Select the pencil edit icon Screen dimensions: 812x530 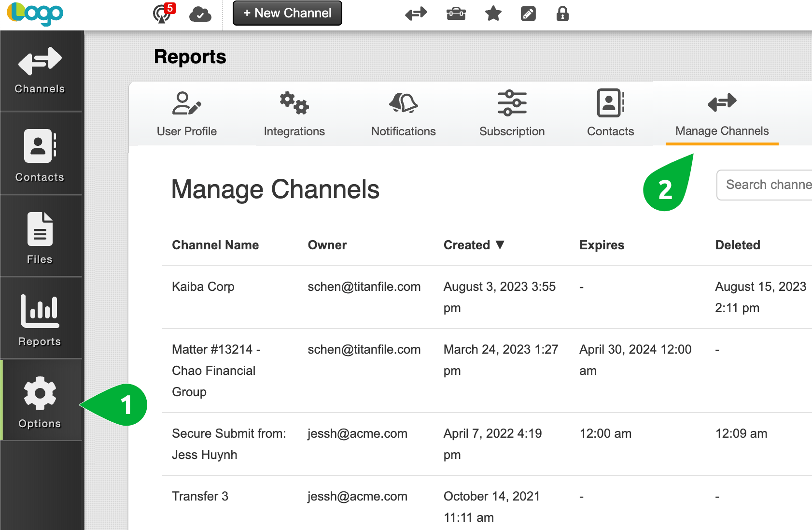pos(528,14)
